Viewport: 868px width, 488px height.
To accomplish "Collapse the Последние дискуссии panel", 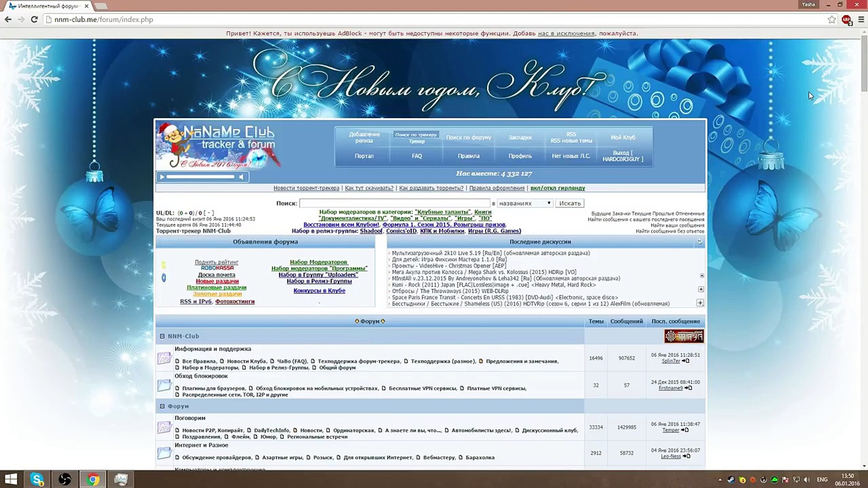I will click(699, 242).
